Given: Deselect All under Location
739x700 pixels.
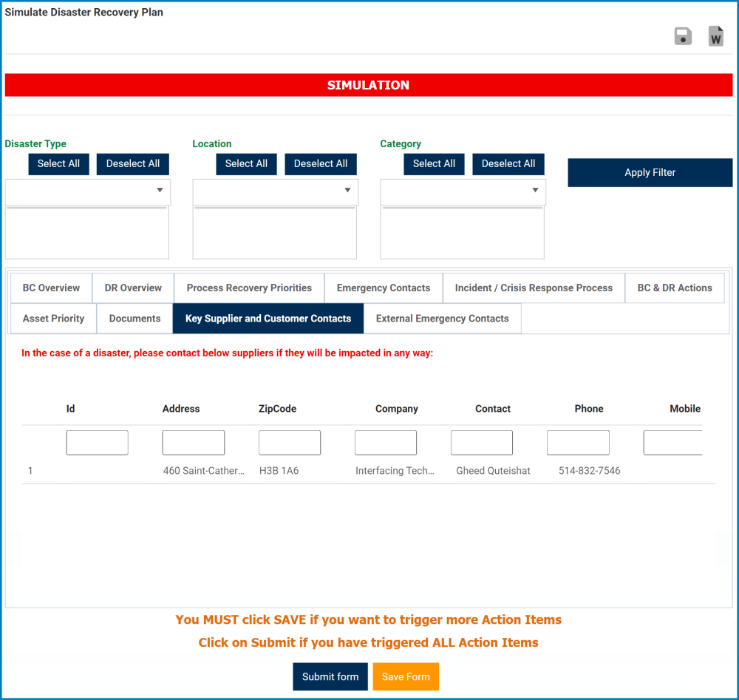Looking at the screenshot, I should (x=321, y=164).
